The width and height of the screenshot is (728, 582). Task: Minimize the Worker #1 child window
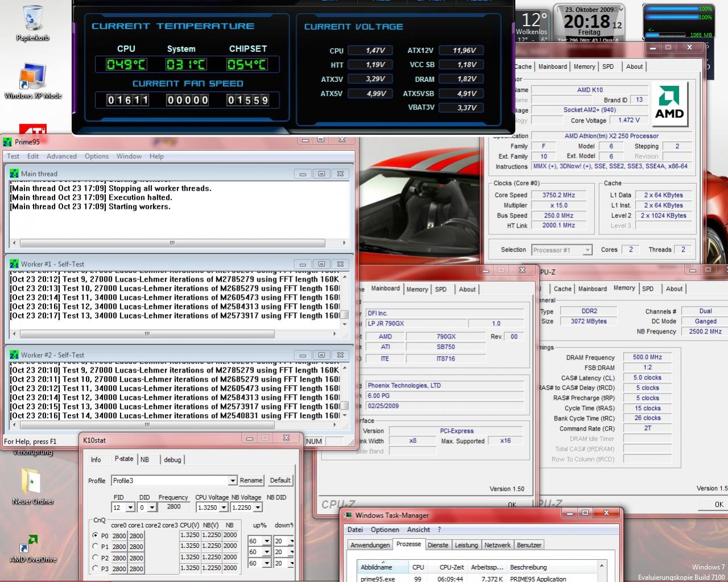tap(302, 264)
